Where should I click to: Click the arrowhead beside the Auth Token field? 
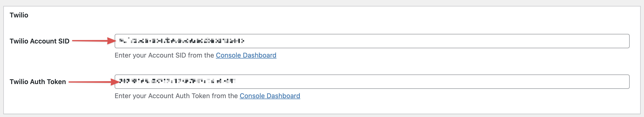(x=115, y=81)
